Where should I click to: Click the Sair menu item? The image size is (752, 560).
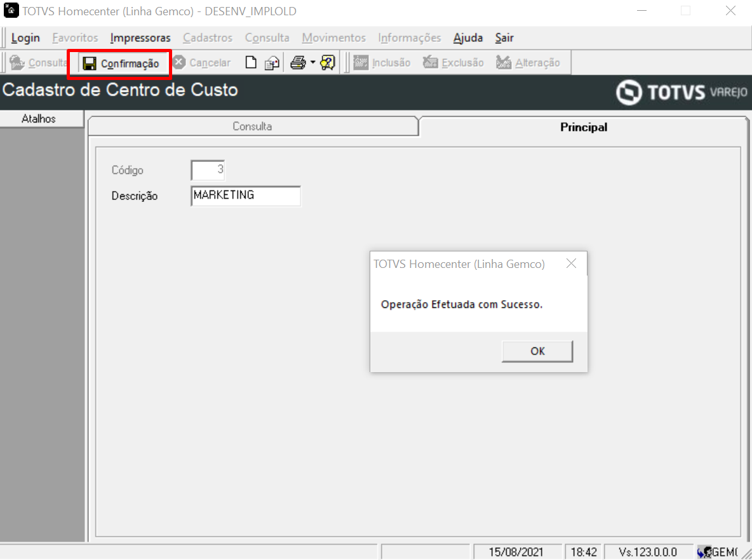click(504, 38)
